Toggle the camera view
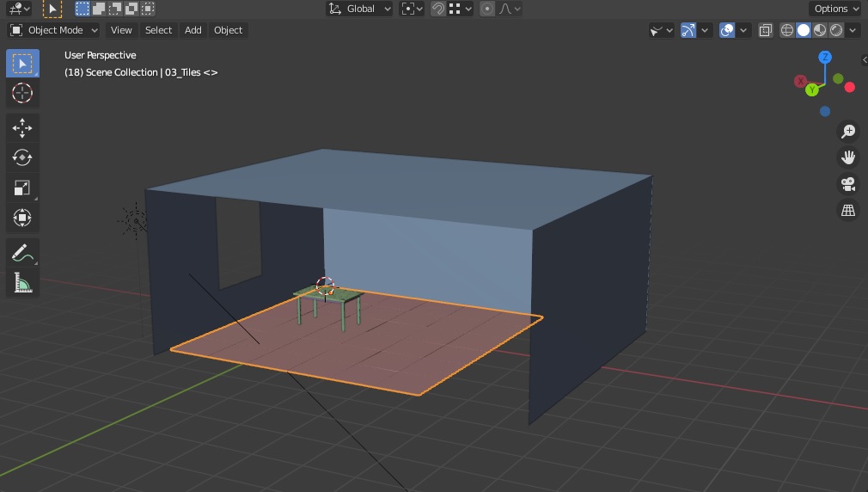The width and height of the screenshot is (868, 492). click(x=848, y=184)
